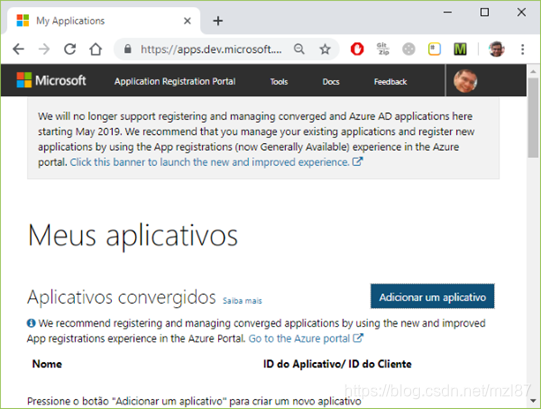
Task: Close the My Applications tab
Action: 187,21
